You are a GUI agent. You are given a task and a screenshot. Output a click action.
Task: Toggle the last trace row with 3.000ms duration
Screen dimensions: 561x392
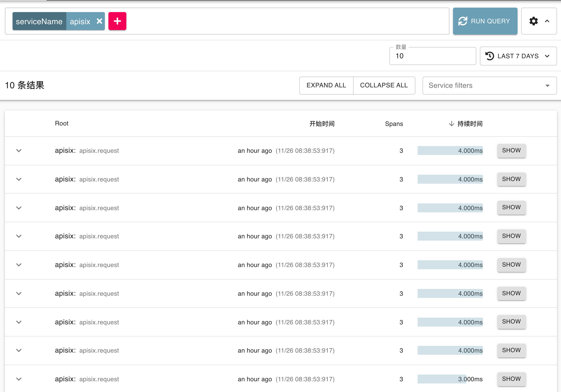(19, 379)
